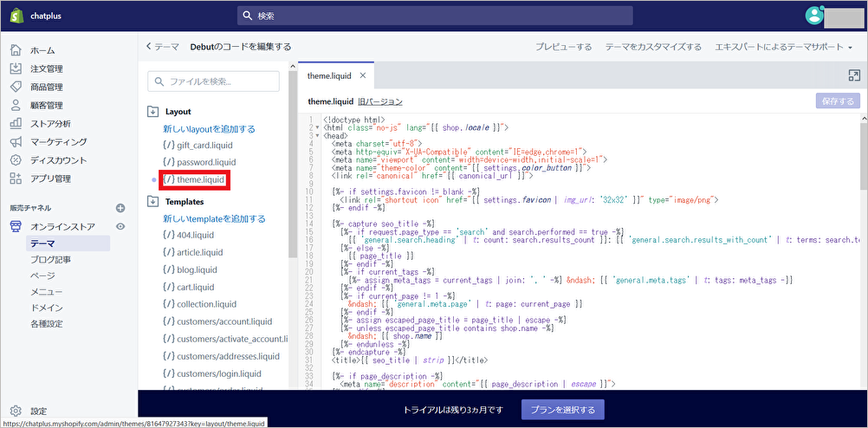Image resolution: width=868 pixels, height=428 pixels.
Task: Open blog.liquid template
Action: point(190,270)
